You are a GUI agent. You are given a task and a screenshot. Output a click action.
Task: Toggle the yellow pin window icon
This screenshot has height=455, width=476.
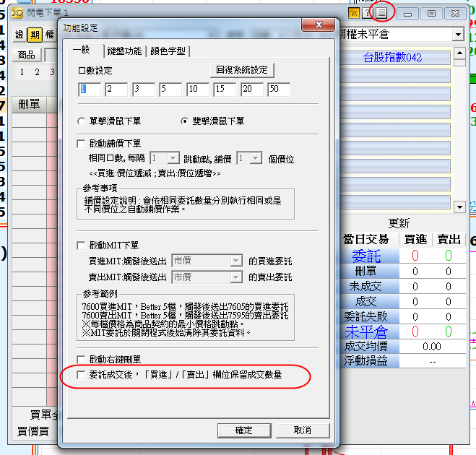coord(354,12)
